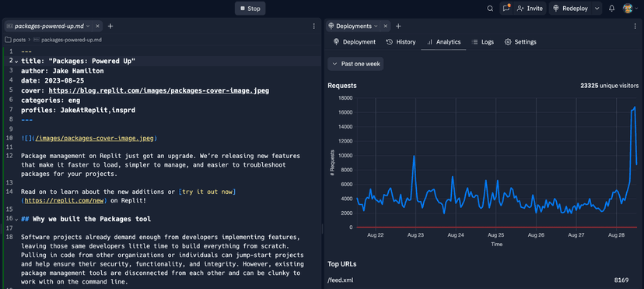This screenshot has height=289, width=644.
Task: Click the profiles: JakeAtReplit,insprd line
Action: click(78, 110)
